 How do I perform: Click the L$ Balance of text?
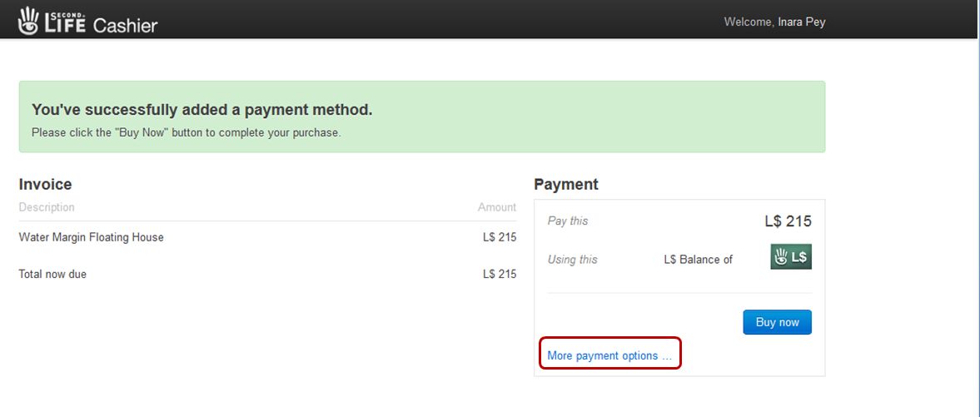tap(698, 260)
